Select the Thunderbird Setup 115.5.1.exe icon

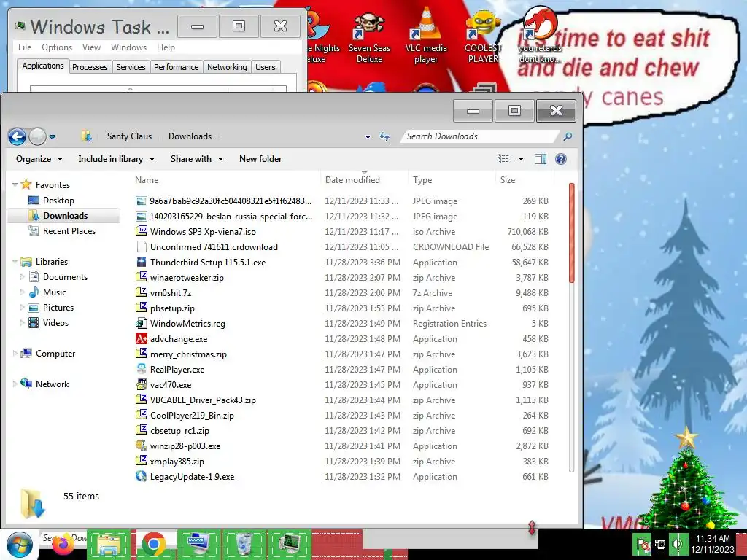click(142, 262)
